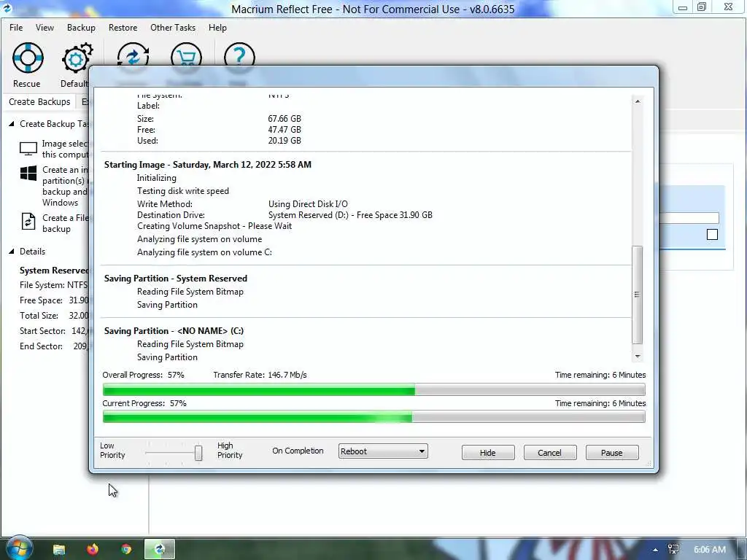Click 'Saving Partition - <NO NAME> (C:)' heading
The width and height of the screenshot is (747, 560).
click(174, 331)
